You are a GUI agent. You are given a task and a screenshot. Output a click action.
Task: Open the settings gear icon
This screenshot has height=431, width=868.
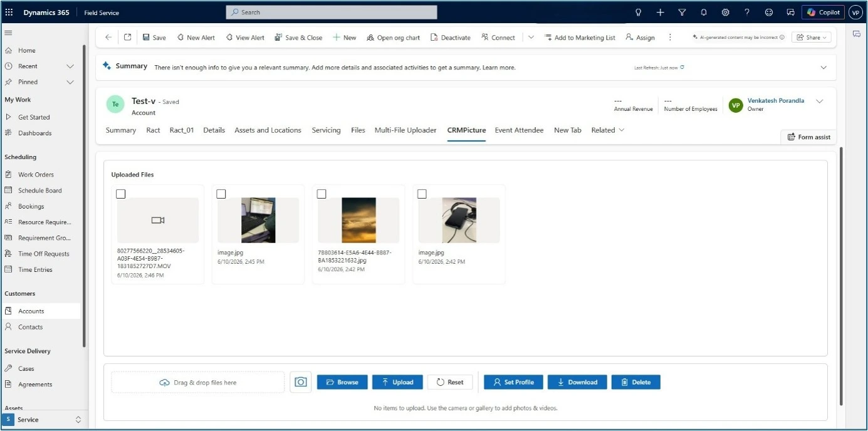click(x=725, y=12)
